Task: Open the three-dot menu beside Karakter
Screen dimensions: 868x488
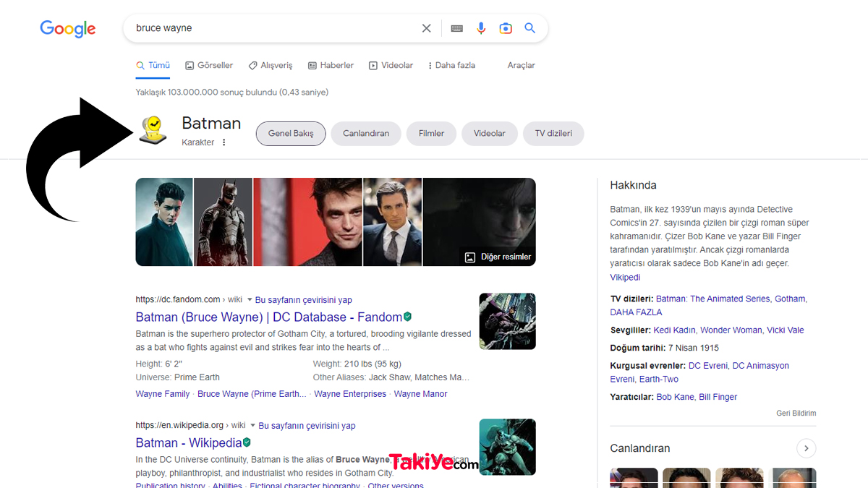Action: [224, 142]
